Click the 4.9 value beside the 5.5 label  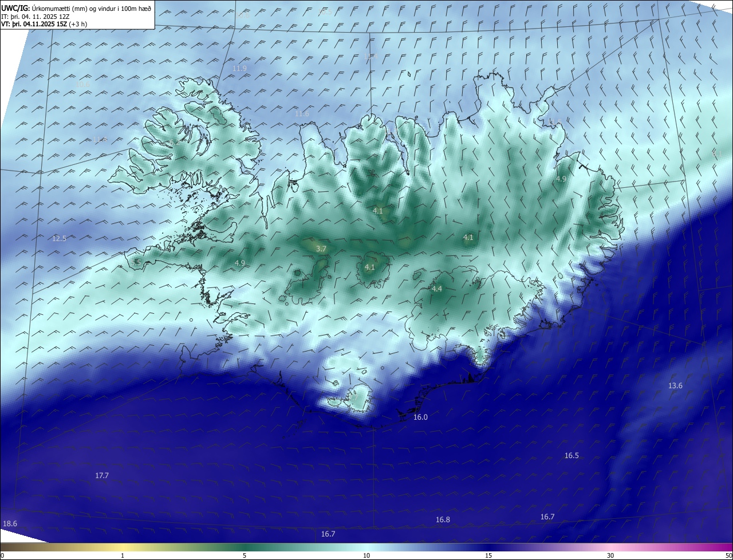239,263
